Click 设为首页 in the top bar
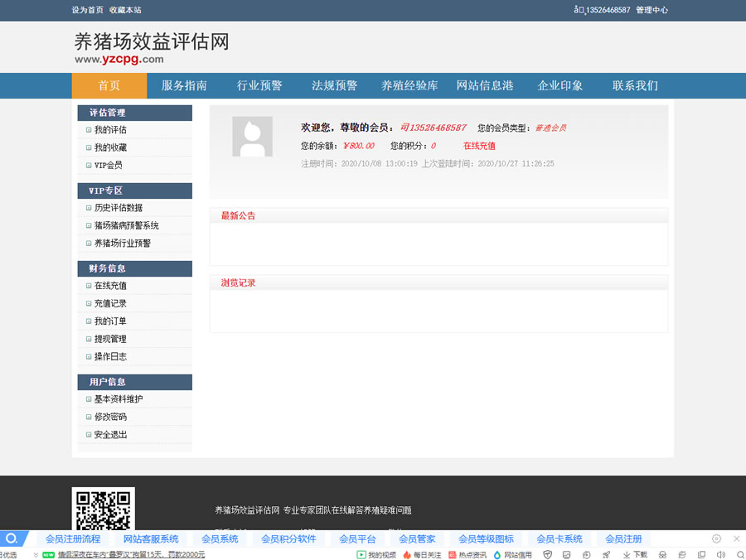The image size is (746, 560). point(87,10)
